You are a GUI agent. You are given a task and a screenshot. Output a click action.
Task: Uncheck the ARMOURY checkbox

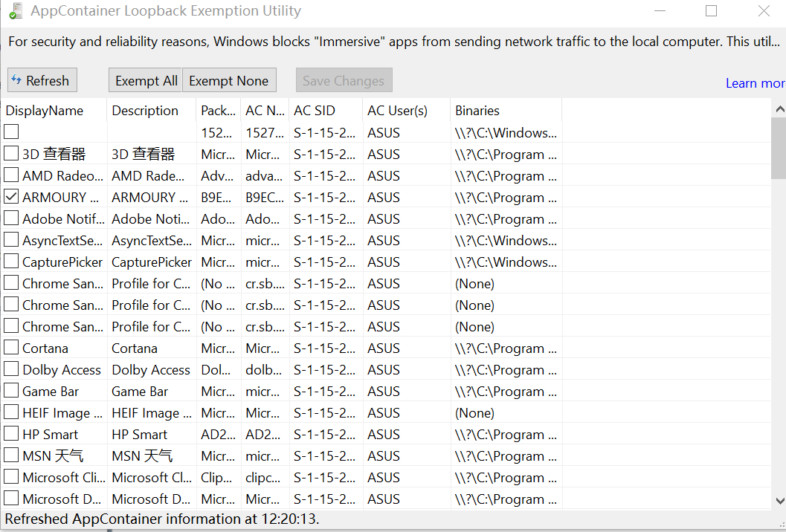[11, 197]
